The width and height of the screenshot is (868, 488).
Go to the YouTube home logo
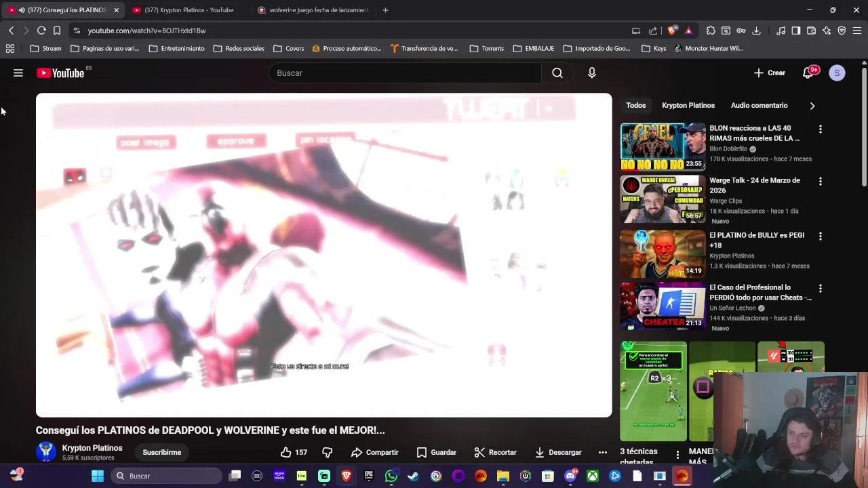point(60,73)
